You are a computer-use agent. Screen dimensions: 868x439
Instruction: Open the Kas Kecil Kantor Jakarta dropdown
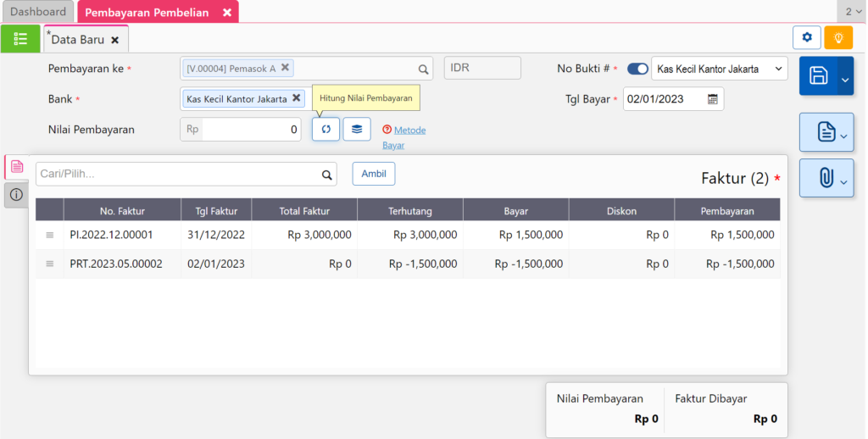[x=719, y=69]
